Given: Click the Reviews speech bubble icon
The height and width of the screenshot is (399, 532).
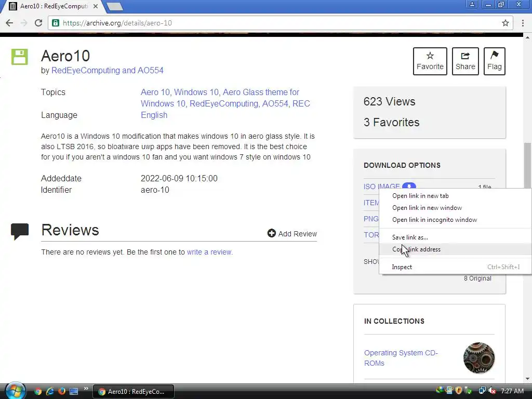Looking at the screenshot, I should [x=20, y=231].
